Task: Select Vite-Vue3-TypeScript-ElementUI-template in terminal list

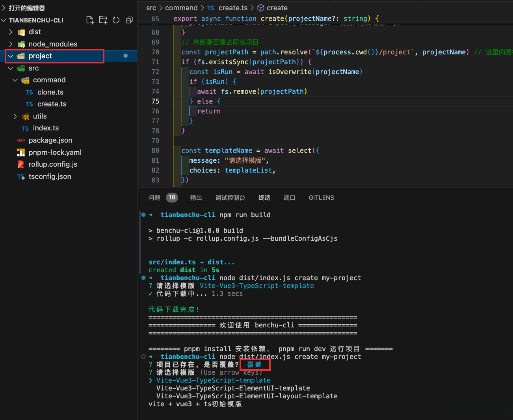Action: 233,388
